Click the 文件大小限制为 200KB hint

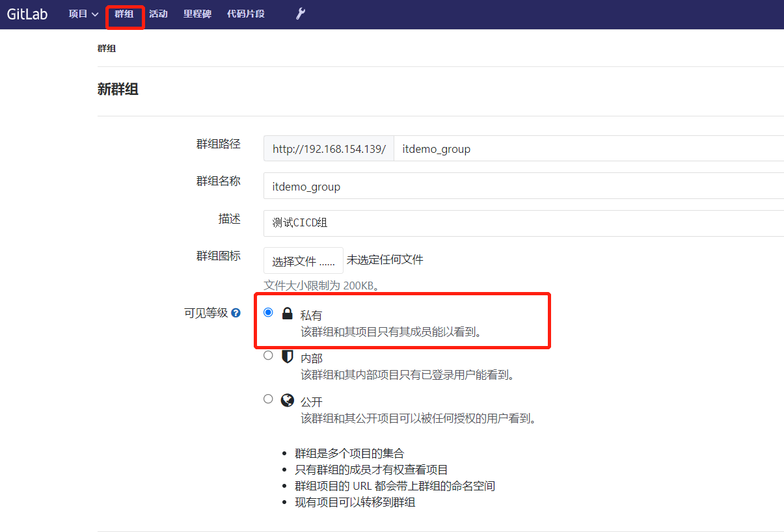coord(321,286)
